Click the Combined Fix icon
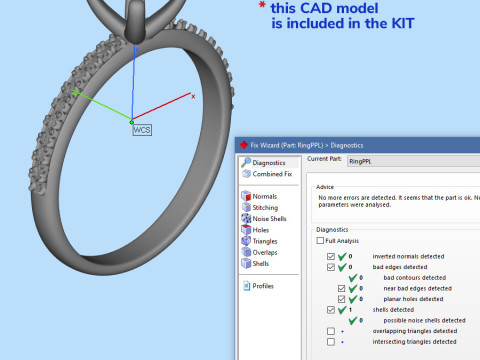This screenshot has width=480, height=360. 246,174
